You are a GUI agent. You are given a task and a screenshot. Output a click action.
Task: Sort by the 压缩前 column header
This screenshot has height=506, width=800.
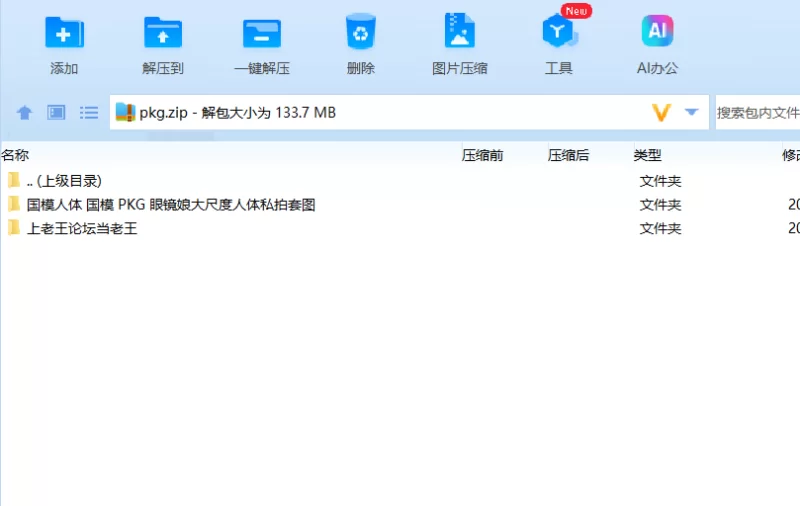[x=482, y=155]
